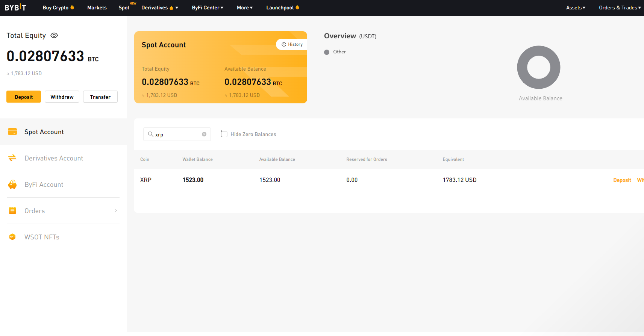644x336 pixels.
Task: Click the Withdraw button
Action: point(62,97)
